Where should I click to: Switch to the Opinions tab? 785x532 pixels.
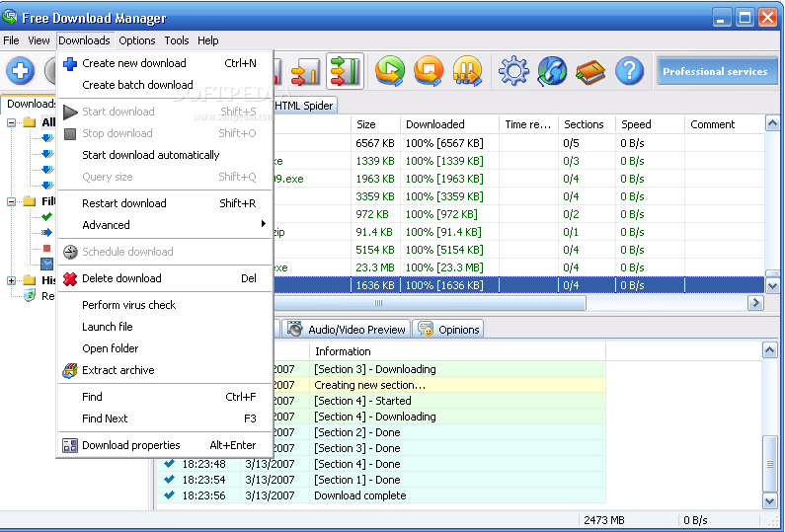click(x=448, y=330)
